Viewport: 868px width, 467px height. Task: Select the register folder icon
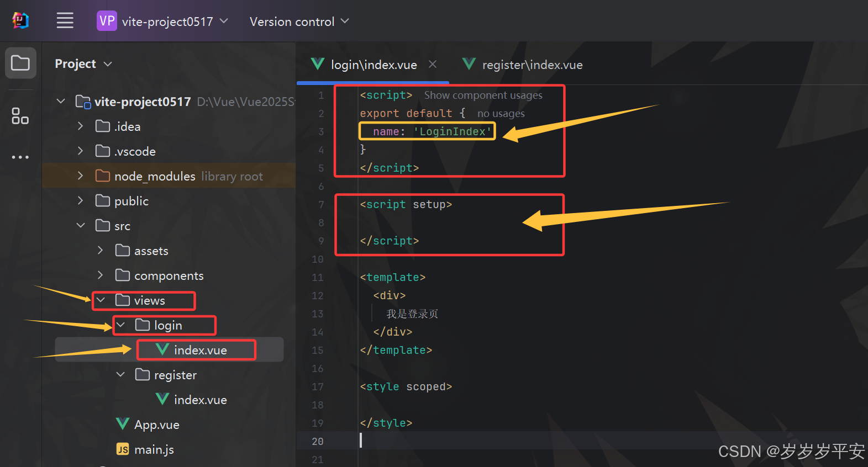coord(143,374)
